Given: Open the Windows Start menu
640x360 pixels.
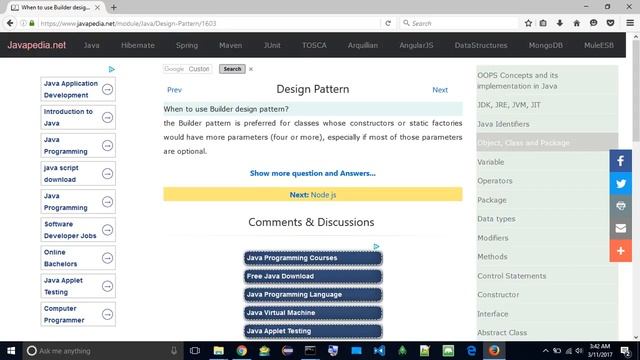Looking at the screenshot, I should [x=11, y=351].
